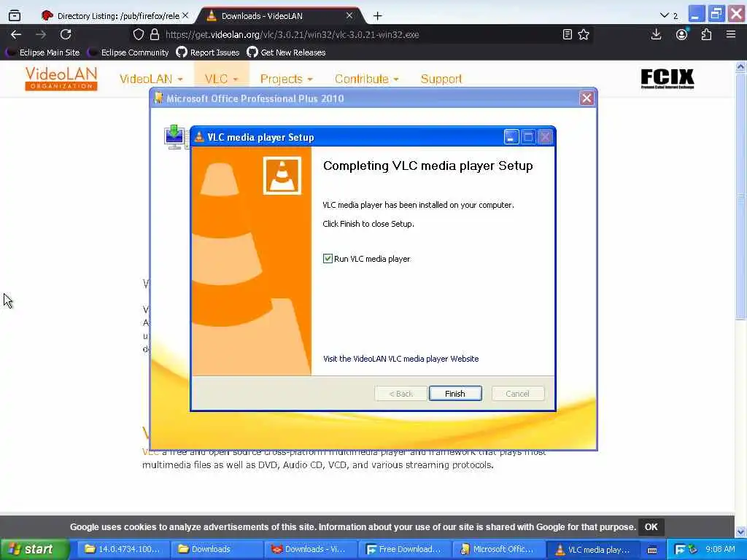Close the Downloads - VideoLAN tab
747x560 pixels.
click(349, 16)
